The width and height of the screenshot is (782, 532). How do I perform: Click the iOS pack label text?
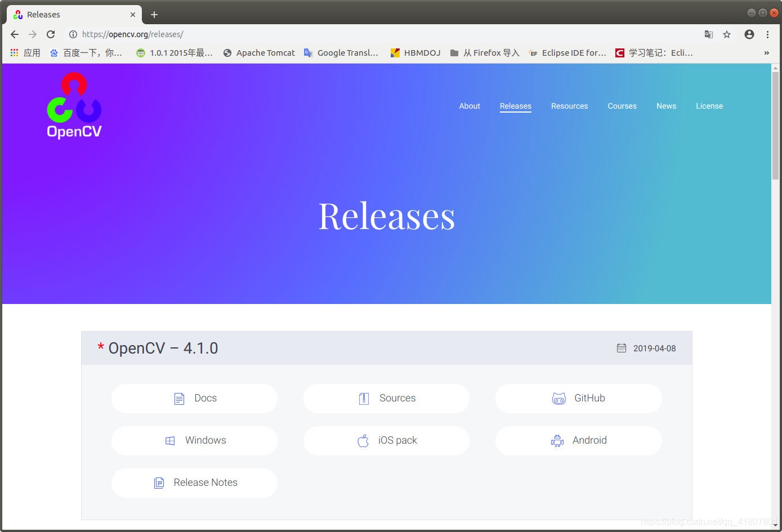[x=397, y=440]
